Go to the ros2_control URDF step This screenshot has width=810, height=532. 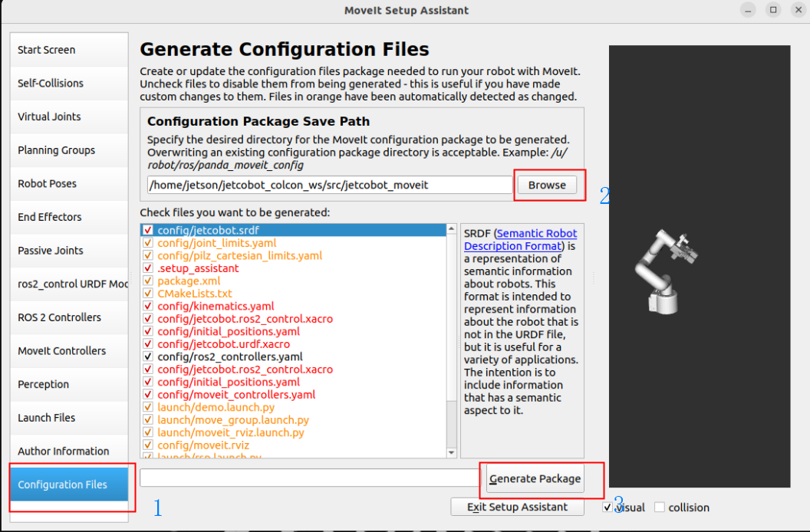pyautogui.click(x=69, y=284)
